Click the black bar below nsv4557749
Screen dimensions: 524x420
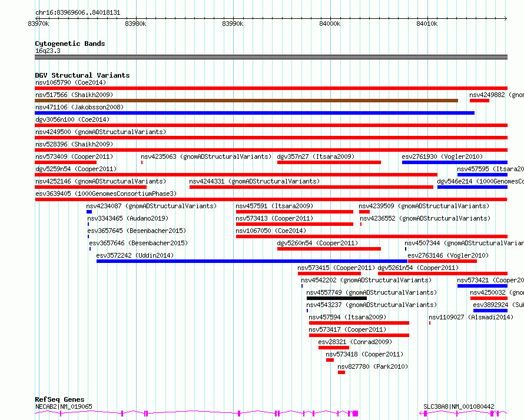point(337,298)
